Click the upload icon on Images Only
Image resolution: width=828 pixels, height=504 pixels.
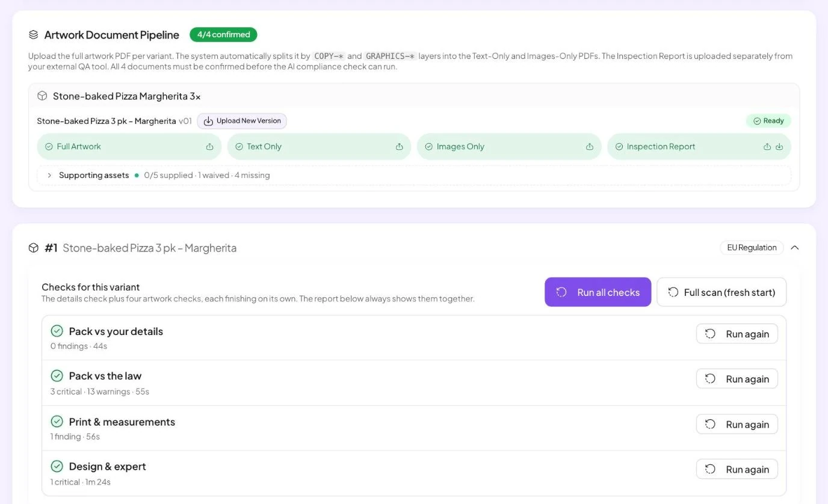590,147
